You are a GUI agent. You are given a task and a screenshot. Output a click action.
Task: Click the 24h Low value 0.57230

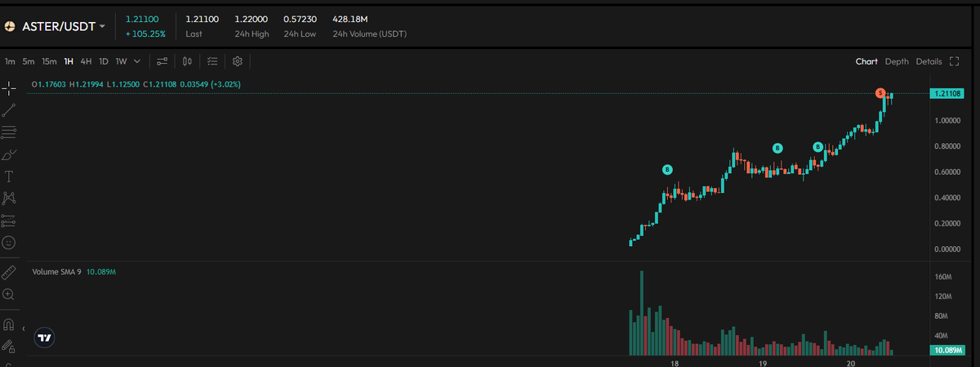[x=300, y=18]
